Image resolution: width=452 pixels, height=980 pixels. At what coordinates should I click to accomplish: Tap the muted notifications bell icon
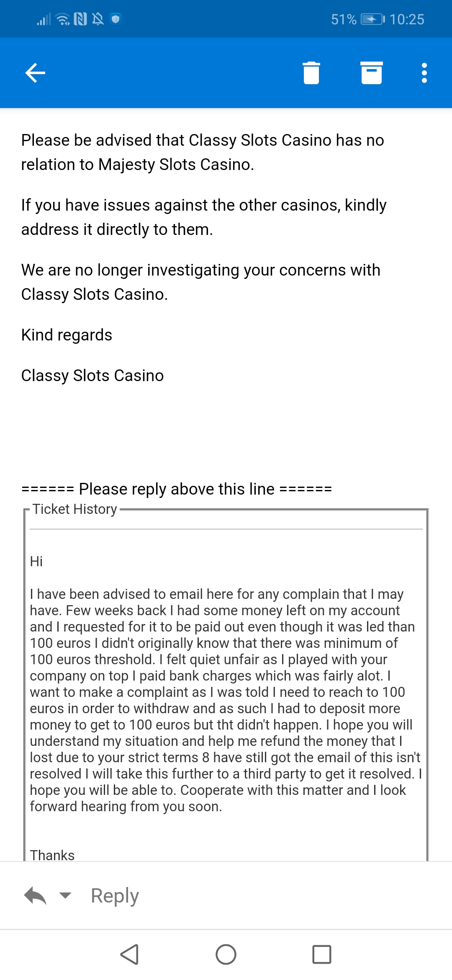[98, 19]
